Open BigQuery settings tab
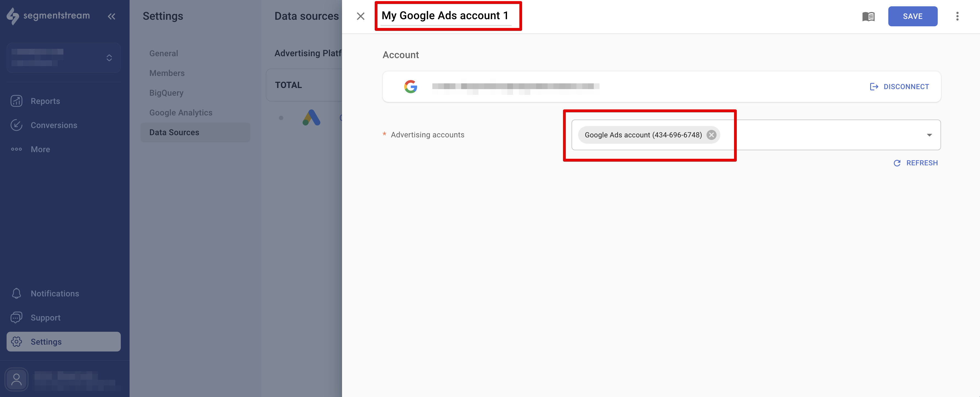Screen dimensions: 980x397 pos(166,93)
